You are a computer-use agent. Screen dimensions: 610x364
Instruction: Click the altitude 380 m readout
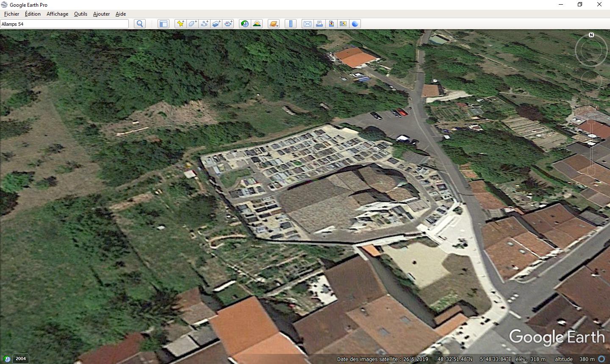[574, 359]
